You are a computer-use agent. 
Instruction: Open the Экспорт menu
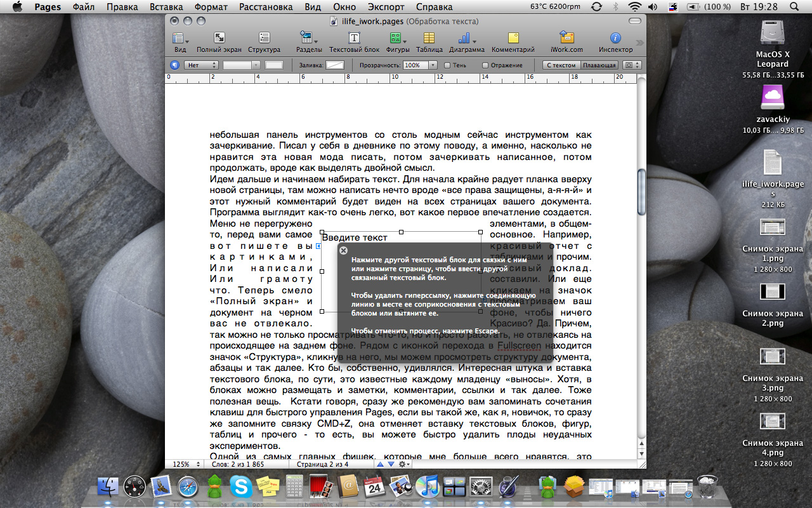pyautogui.click(x=386, y=7)
